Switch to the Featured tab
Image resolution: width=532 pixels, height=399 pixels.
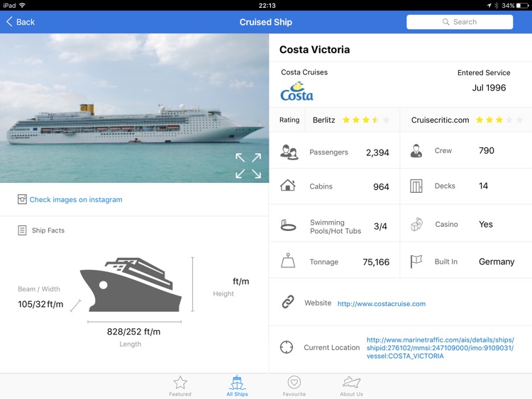coord(180,386)
